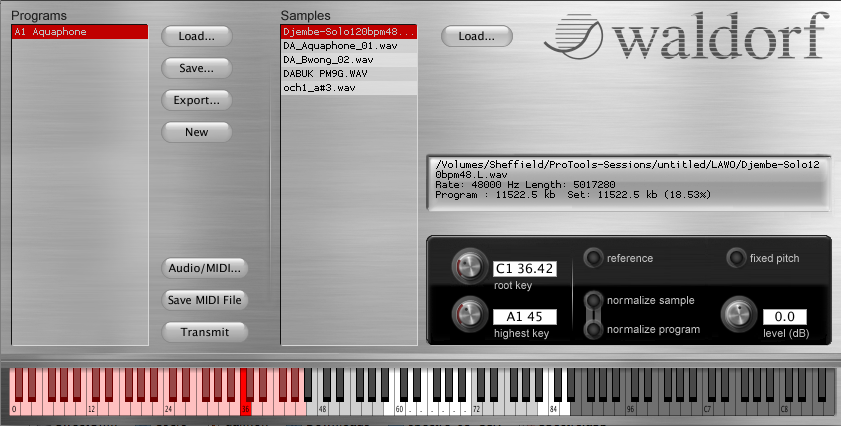Click the sample file path info display
The width and height of the screenshot is (841, 426).
coord(628,182)
